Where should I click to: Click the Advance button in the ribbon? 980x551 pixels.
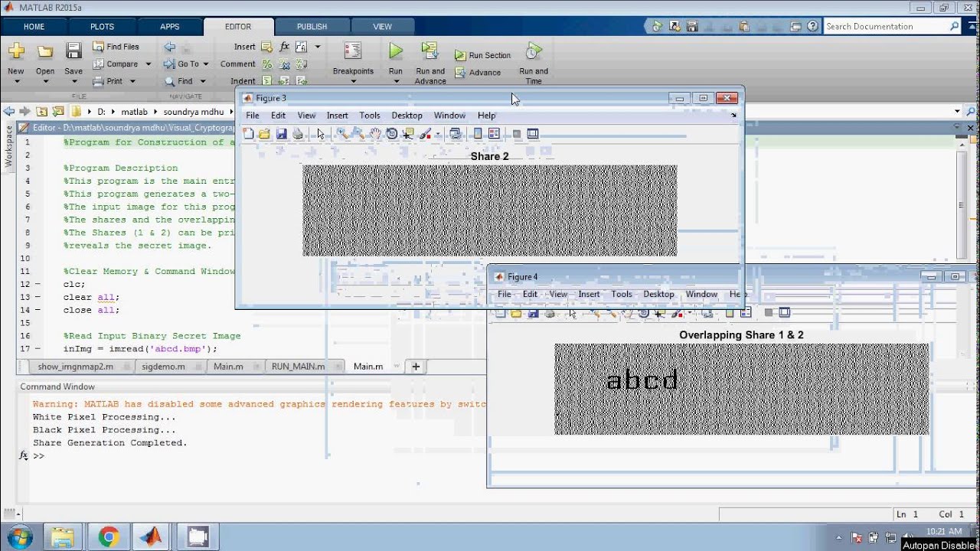click(478, 73)
